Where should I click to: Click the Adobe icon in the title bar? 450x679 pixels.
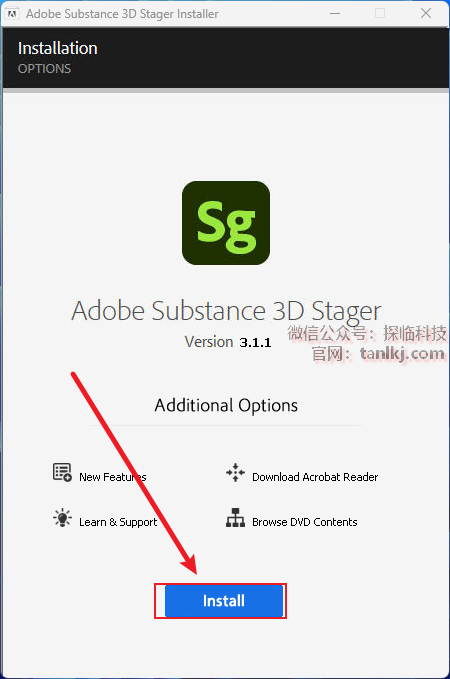tap(12, 14)
